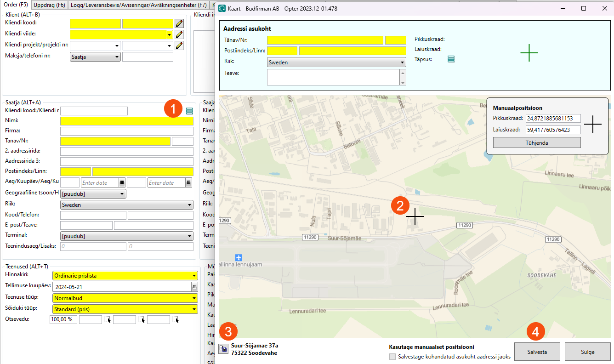Click copy address icon beside Suur-Sõjamäe 37a
Screen dimensions: 614x364
click(223, 349)
